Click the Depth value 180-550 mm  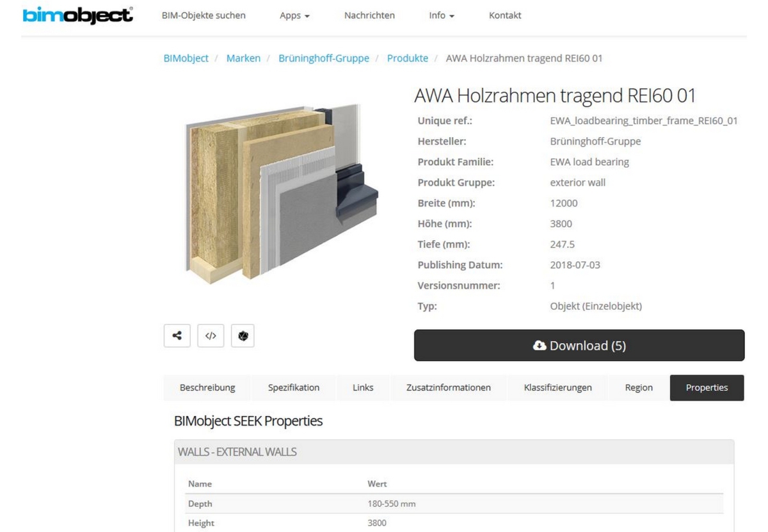tap(392, 504)
